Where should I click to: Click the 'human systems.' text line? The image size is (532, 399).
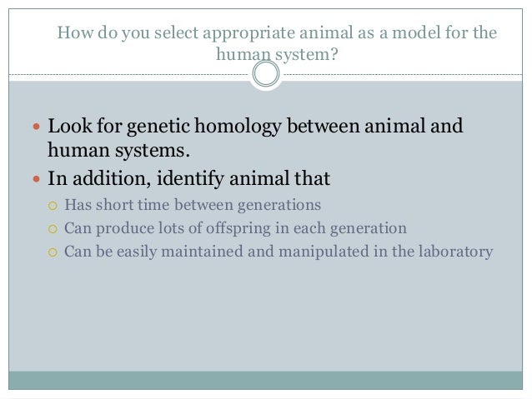(x=118, y=150)
